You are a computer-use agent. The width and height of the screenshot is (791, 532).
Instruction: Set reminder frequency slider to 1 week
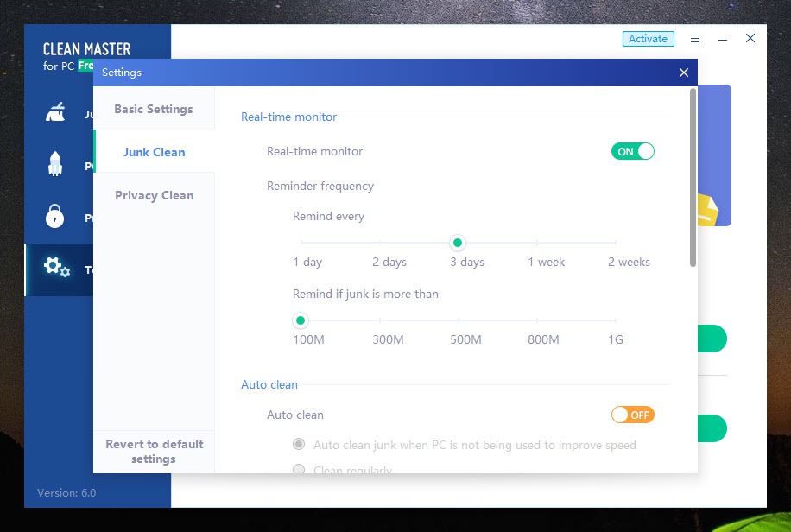(x=537, y=244)
